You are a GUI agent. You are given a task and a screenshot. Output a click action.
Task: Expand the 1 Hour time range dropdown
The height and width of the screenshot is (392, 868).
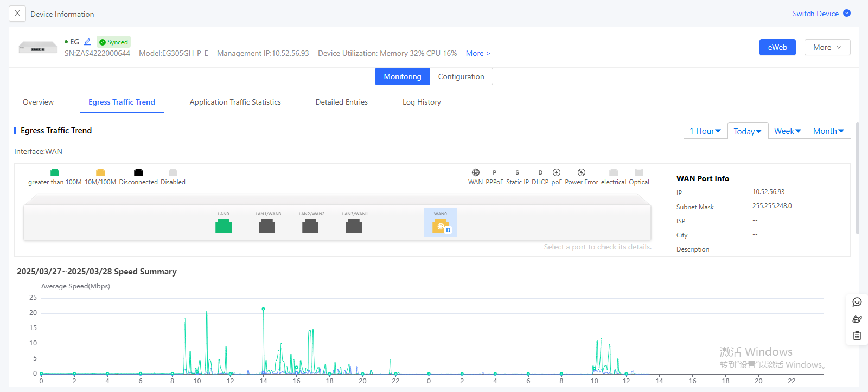pos(705,131)
